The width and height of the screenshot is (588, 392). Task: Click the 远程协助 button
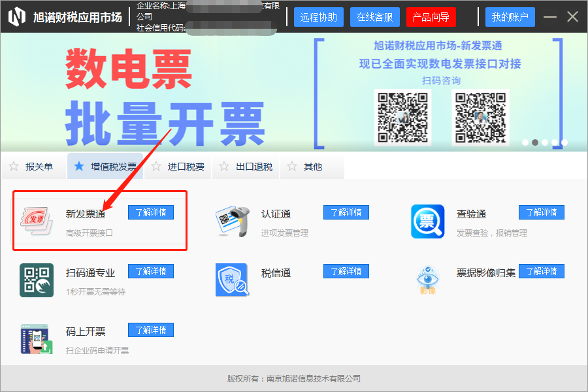point(319,17)
